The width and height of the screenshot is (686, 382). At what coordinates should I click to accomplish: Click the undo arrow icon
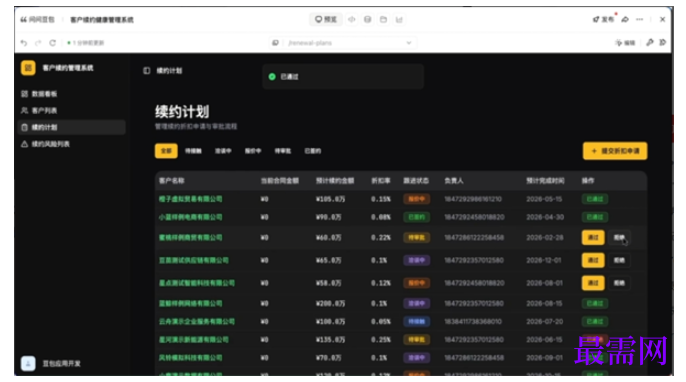pos(24,43)
